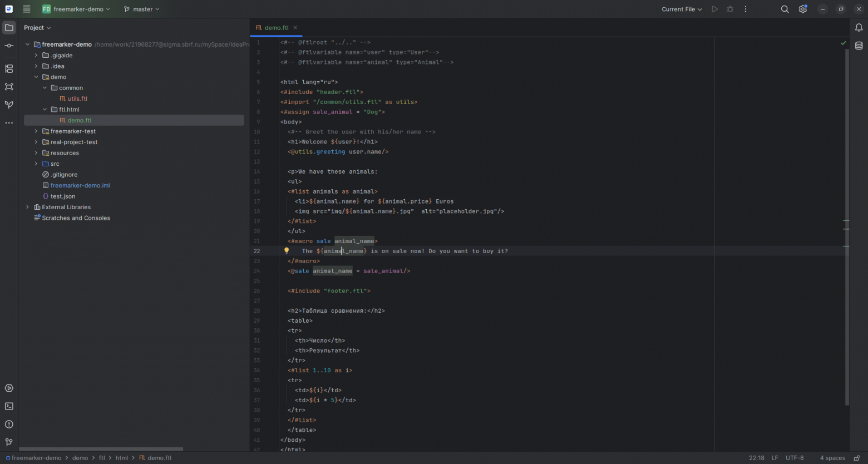868x464 pixels.
Task: Collapse the common folder
Action: pyautogui.click(x=45, y=88)
